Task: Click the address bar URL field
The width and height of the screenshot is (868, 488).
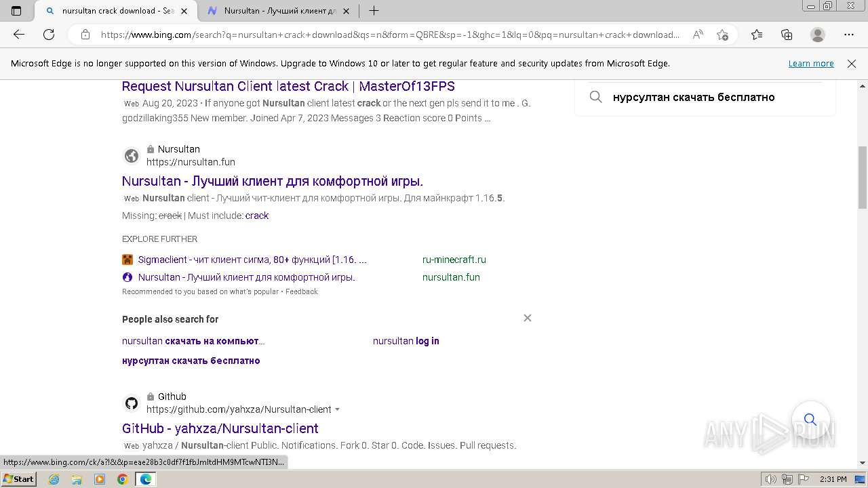Action: click(x=390, y=35)
